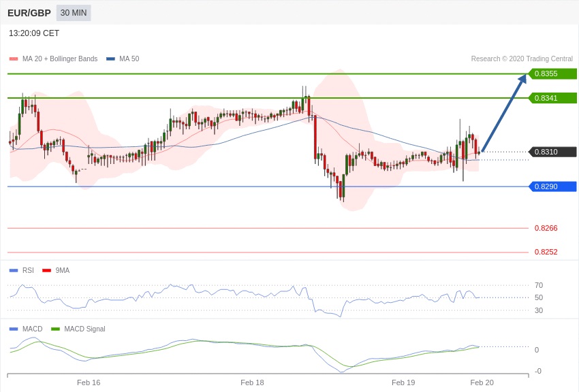Click the EUR/GBP pair title
Screen dimensions: 579x392
click(x=29, y=13)
